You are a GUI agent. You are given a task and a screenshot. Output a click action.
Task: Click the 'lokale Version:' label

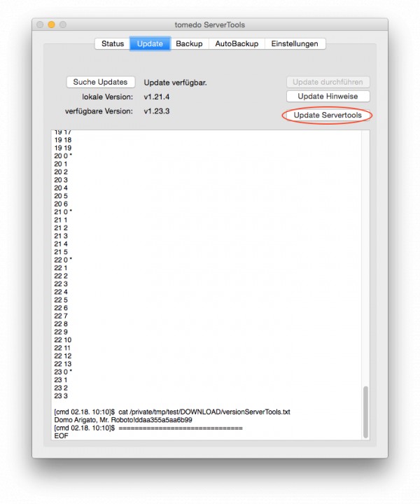107,97
